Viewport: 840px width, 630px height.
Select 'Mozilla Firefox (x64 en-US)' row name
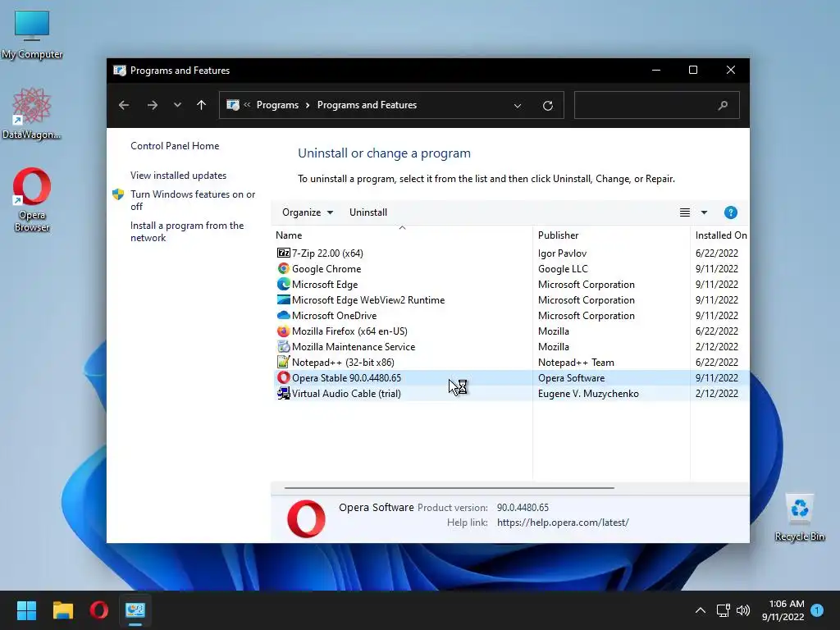tap(349, 331)
